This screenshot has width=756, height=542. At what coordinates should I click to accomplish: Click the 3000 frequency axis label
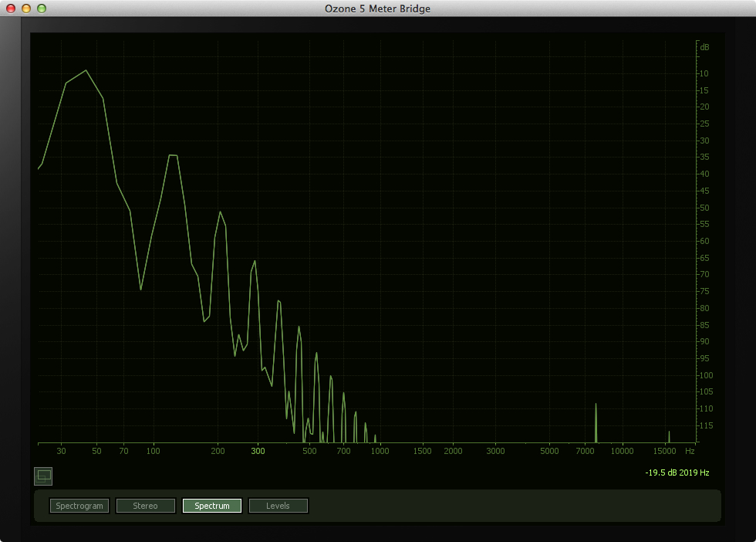(495, 451)
